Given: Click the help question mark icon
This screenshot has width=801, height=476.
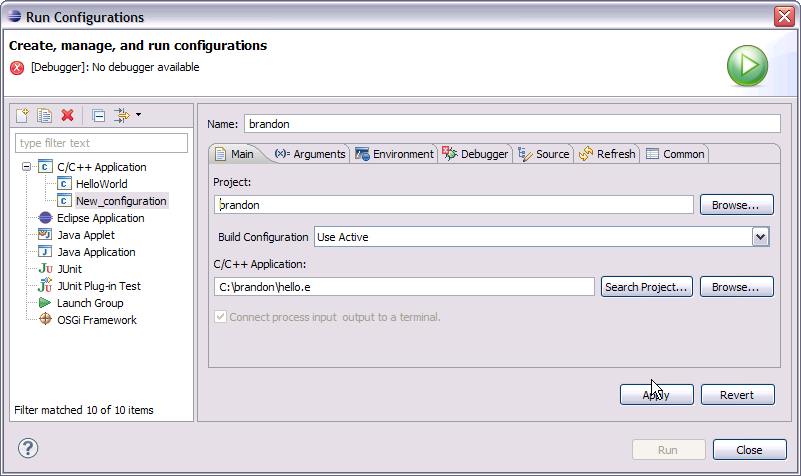Looking at the screenshot, I should pos(28,448).
